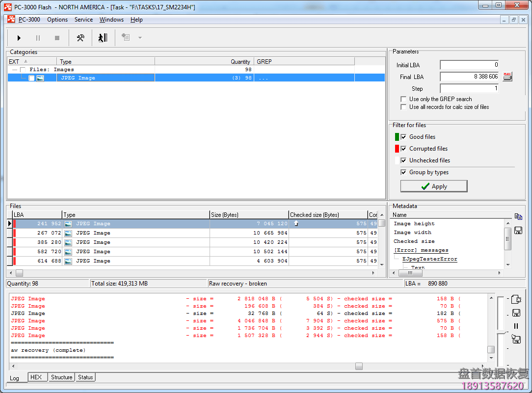Uncheck the Corrupted files filter

click(404, 149)
